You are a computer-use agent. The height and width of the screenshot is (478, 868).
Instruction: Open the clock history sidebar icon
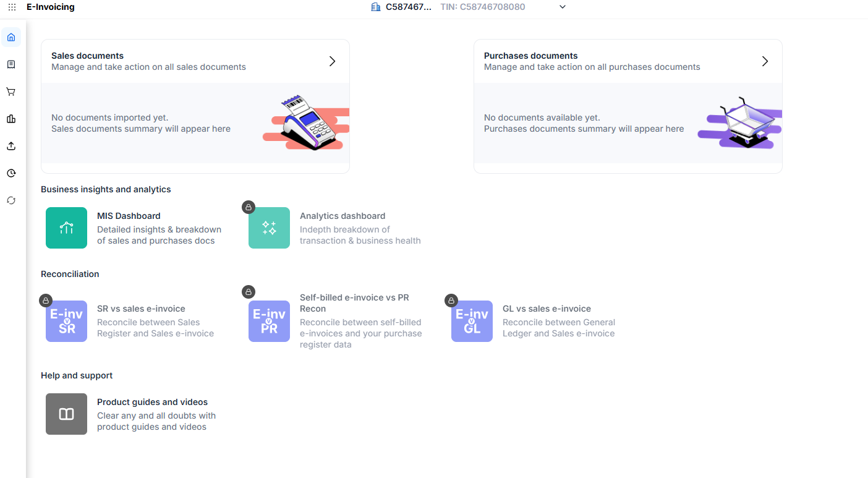click(11, 173)
